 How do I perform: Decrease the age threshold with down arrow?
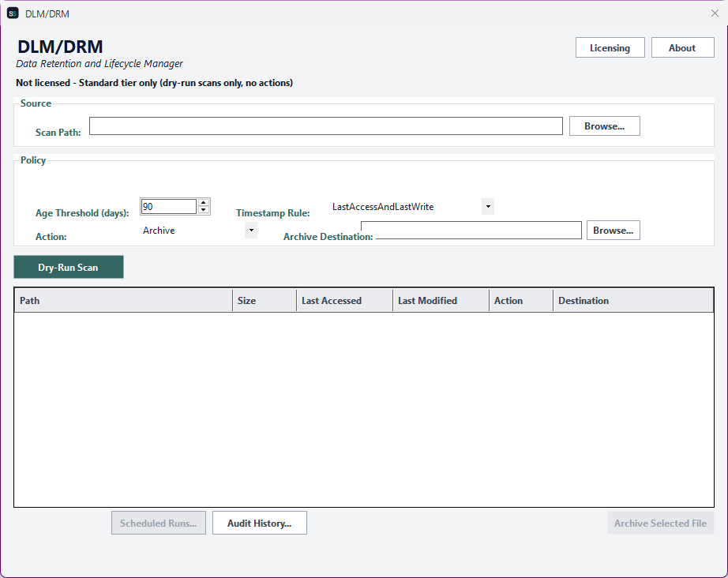click(x=204, y=210)
